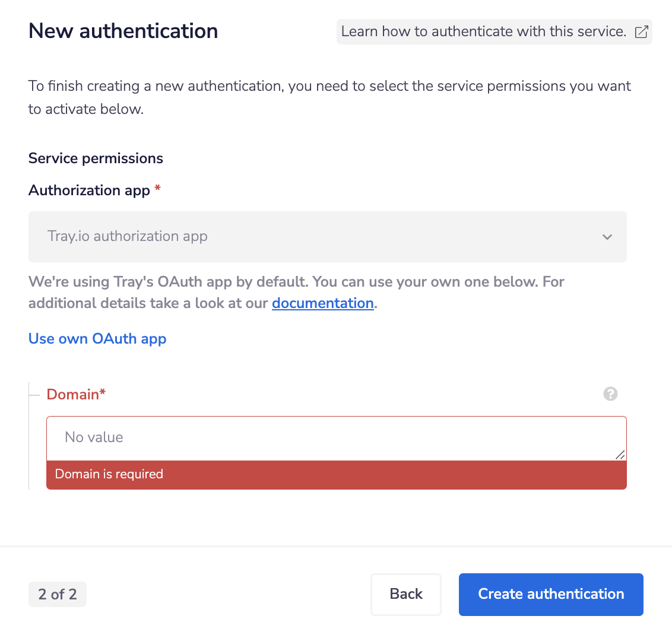Expand the Tray.io authorization app selector

[327, 237]
